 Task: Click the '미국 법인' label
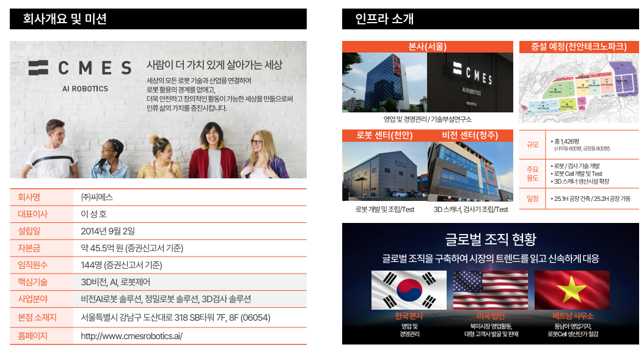[x=491, y=316]
